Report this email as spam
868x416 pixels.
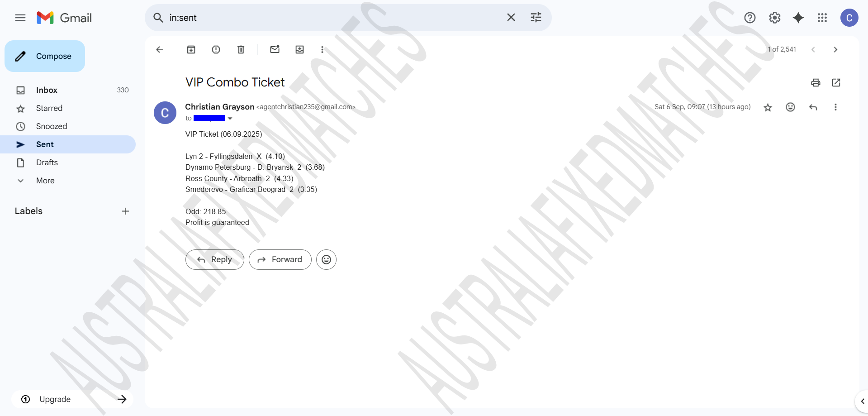[x=216, y=49]
